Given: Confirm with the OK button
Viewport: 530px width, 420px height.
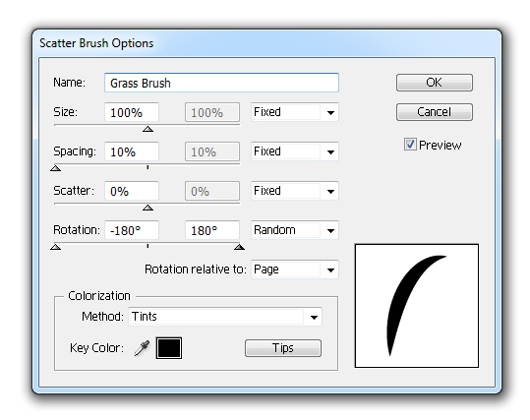Looking at the screenshot, I should (435, 83).
